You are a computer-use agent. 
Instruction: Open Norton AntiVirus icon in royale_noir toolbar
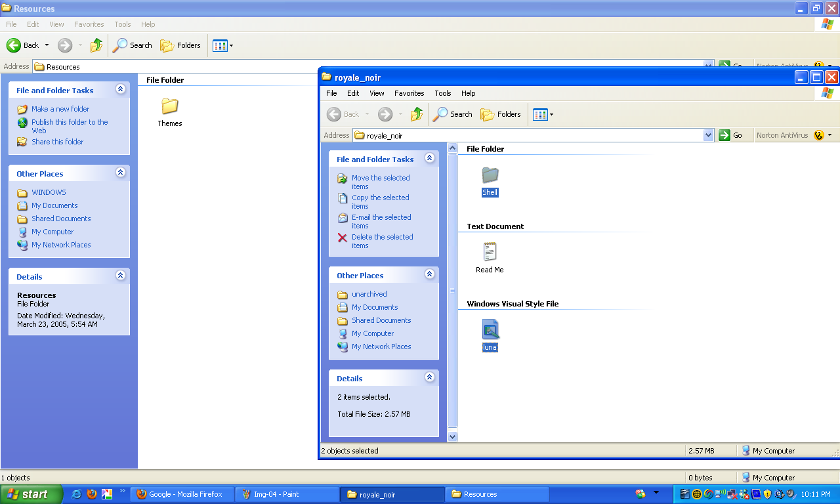pyautogui.click(x=818, y=135)
